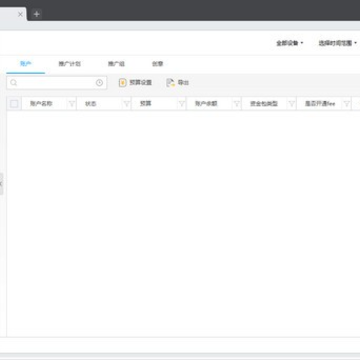Close the current browser tab
Viewport: 360px width, 360px height.
20,14
